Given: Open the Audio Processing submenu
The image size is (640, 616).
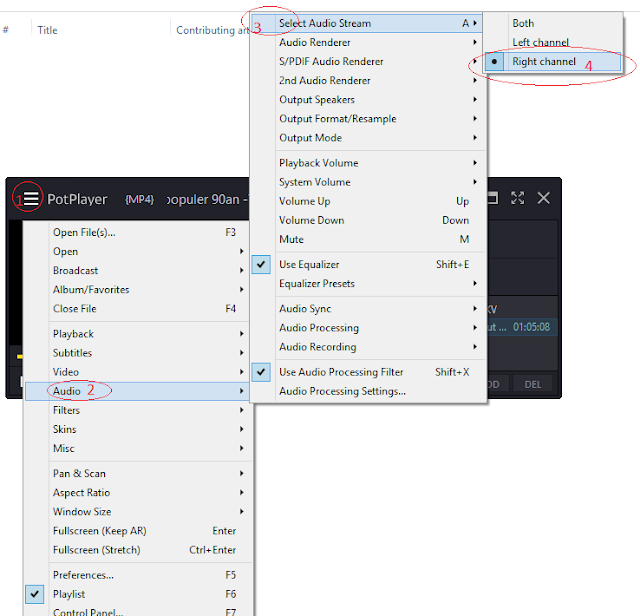Looking at the screenshot, I should (367, 328).
